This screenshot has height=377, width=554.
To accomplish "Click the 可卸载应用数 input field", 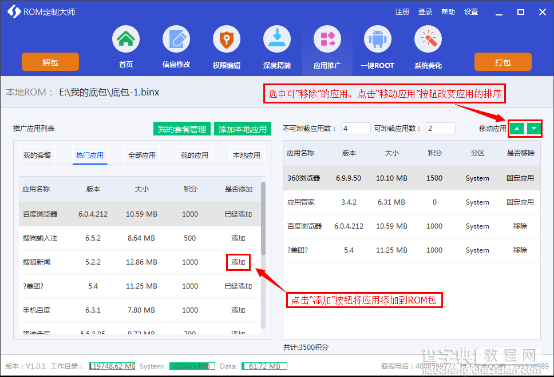I will 441,129.
